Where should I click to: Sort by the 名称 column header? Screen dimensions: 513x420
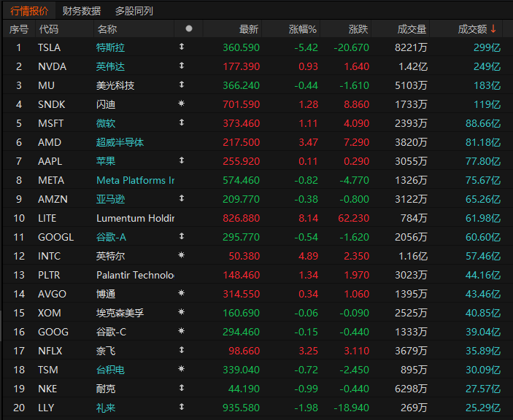[107, 29]
